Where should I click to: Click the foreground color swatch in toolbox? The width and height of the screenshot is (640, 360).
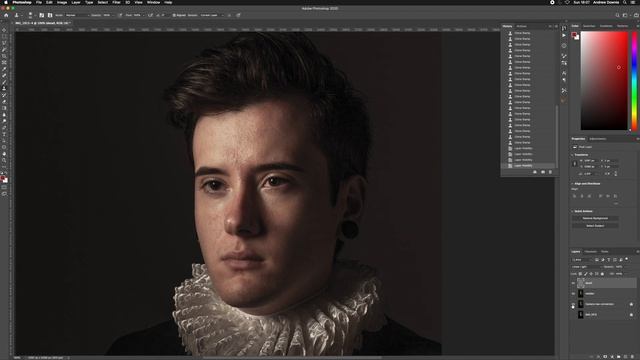[x=3, y=178]
